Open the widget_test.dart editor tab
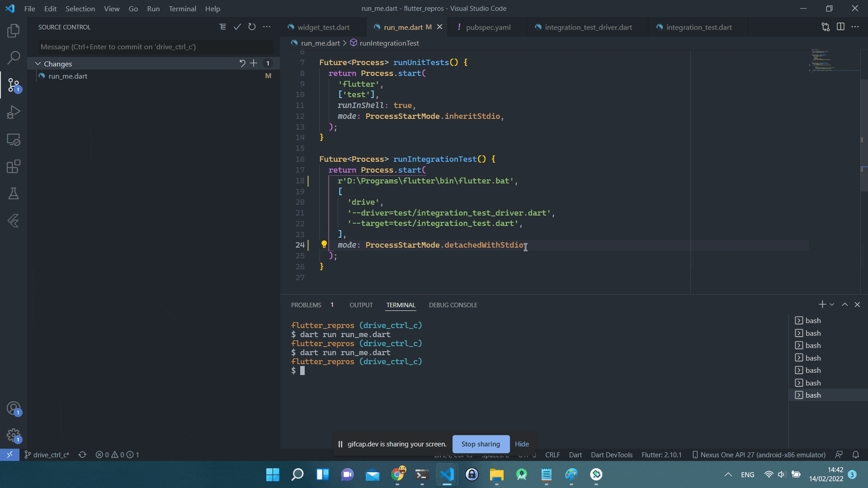868x488 pixels. click(323, 27)
